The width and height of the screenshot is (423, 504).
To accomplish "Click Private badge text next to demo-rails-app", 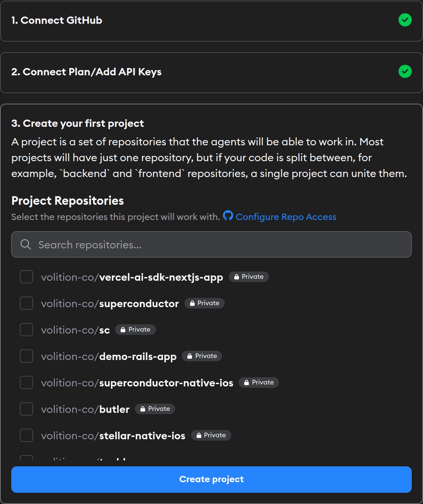I will pos(206,356).
